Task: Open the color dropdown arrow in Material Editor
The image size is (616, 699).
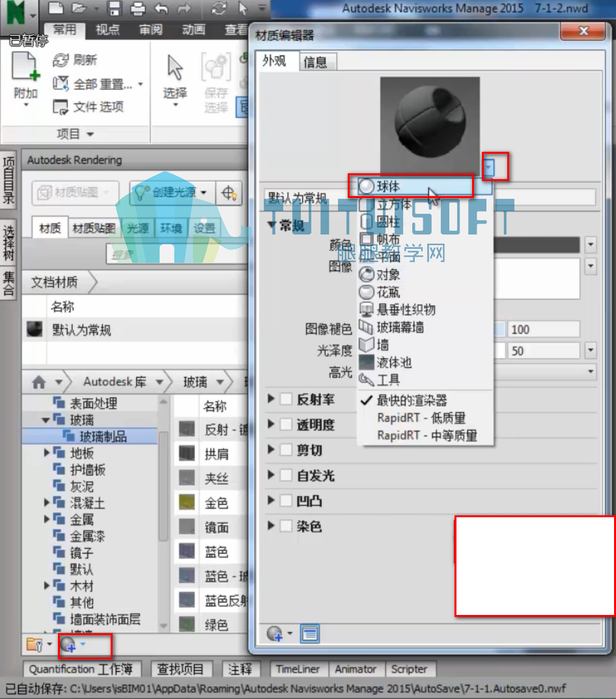Action: click(591, 244)
